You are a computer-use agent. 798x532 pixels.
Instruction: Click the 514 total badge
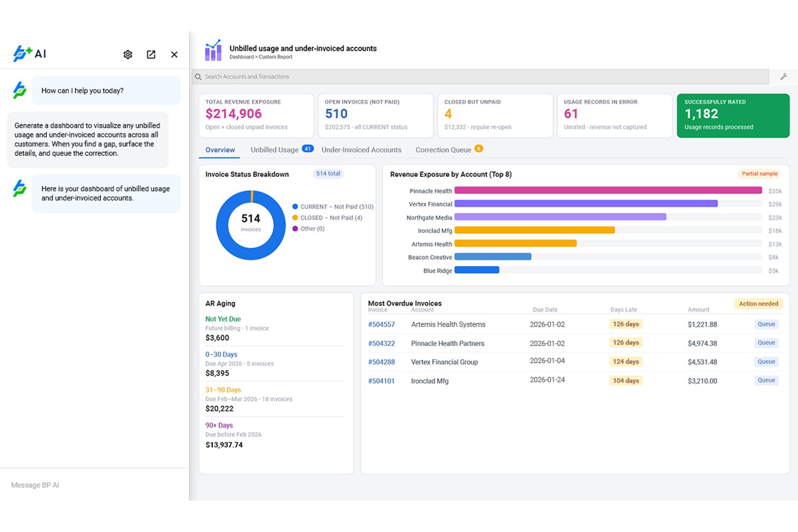(328, 174)
